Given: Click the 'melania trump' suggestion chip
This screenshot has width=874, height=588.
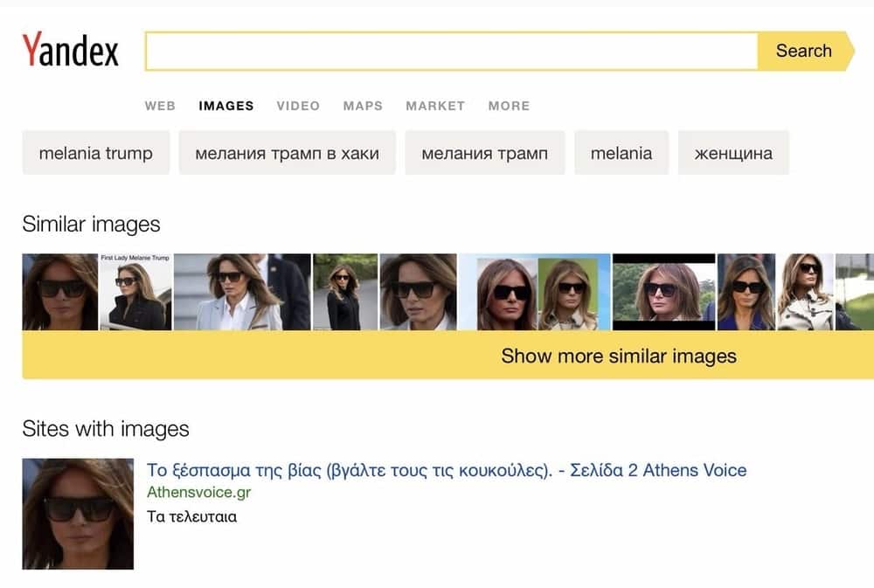Looking at the screenshot, I should pyautogui.click(x=96, y=153).
